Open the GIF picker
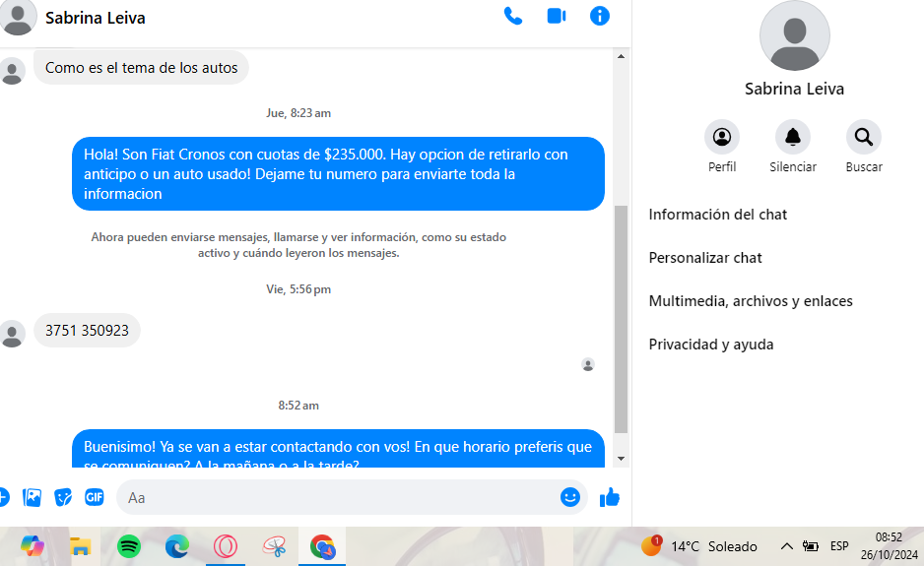This screenshot has width=924, height=566. click(95, 498)
